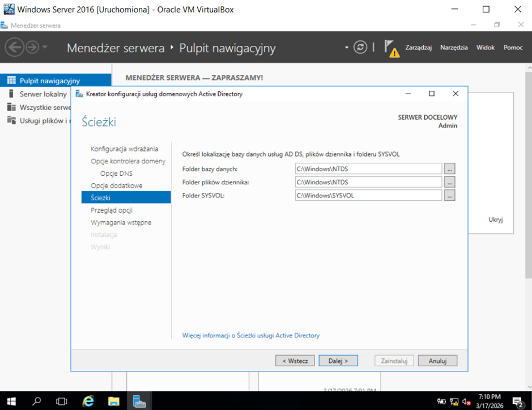
Task: Open link about Ścieżki usługi Active Directory
Action: tap(250, 336)
